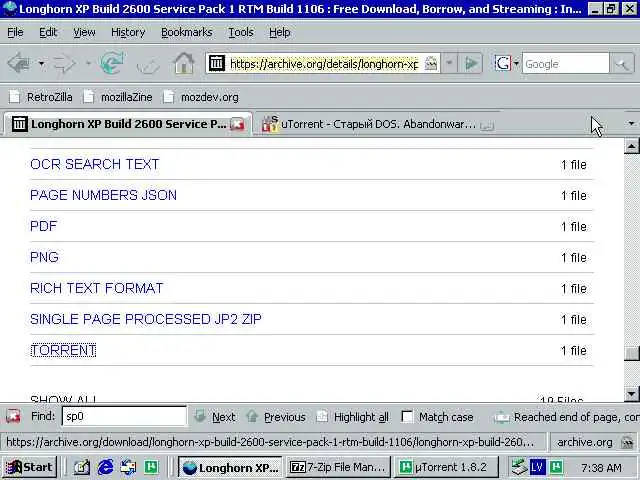Open the Google search engine selector
The width and height of the screenshot is (640, 480).
pyautogui.click(x=507, y=63)
